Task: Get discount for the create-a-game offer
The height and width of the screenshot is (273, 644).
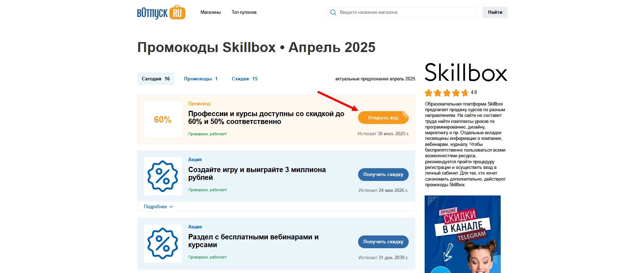Action: (383, 174)
